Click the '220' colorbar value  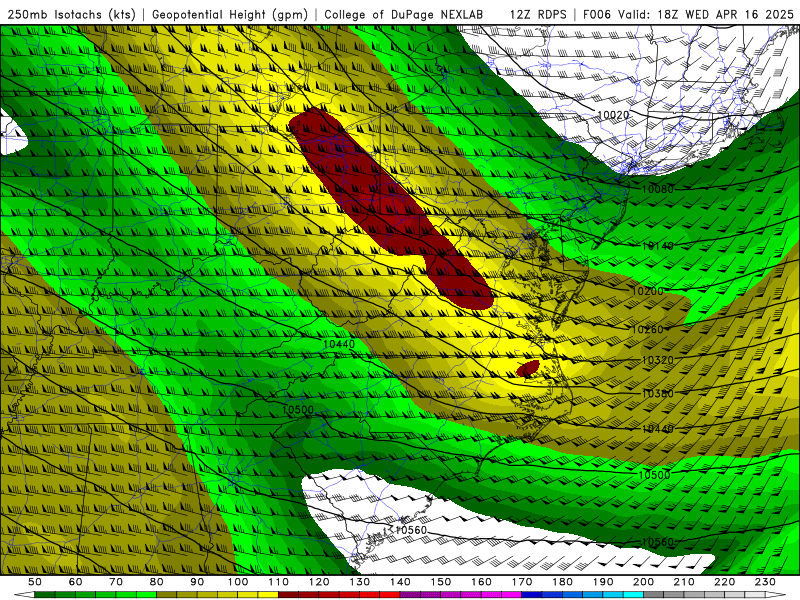coord(724,582)
